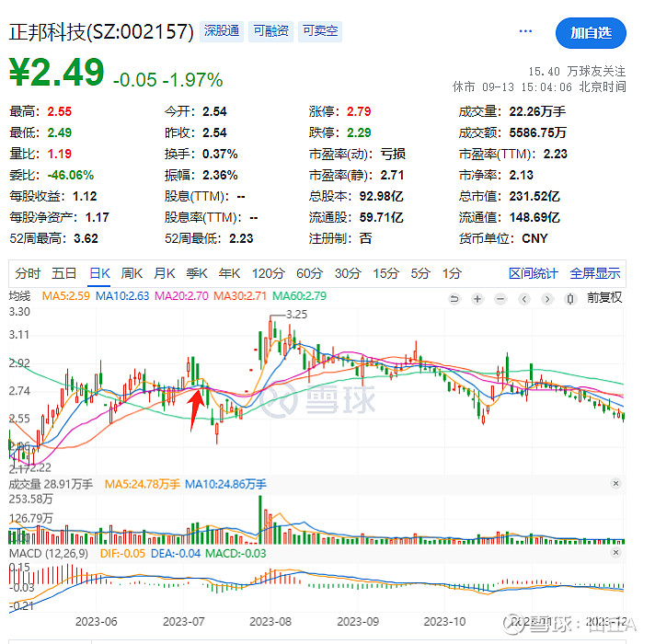Screen dimensions: 655x644
Task: Select the 周K chart tab
Action: (x=132, y=273)
